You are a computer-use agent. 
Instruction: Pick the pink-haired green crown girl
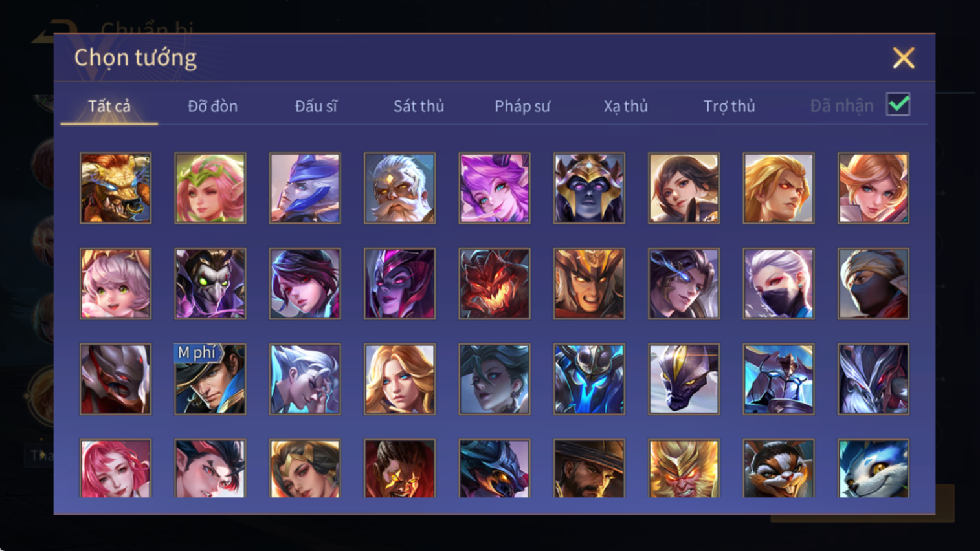tap(210, 188)
